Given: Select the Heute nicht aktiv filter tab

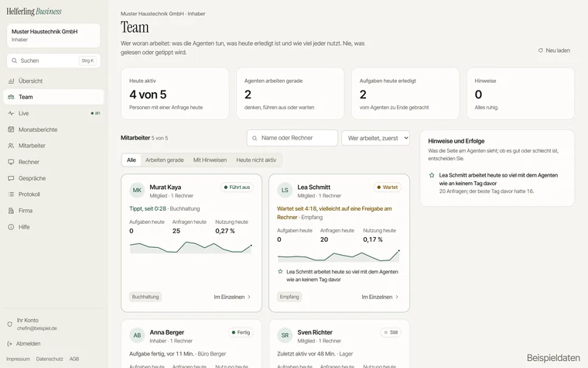Looking at the screenshot, I should click(x=256, y=160).
